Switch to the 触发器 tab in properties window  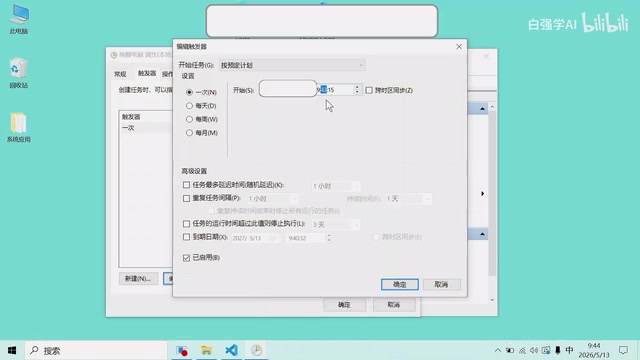click(x=147, y=73)
